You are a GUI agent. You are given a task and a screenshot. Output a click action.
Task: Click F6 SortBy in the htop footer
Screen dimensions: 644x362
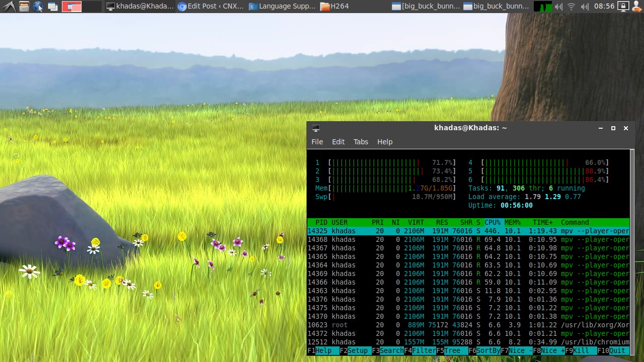click(x=485, y=350)
